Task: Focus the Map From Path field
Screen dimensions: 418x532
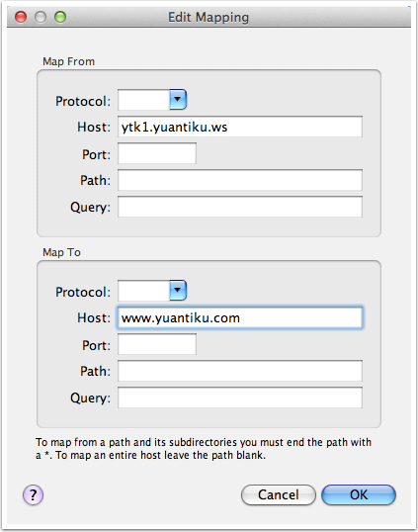Action: pos(240,180)
